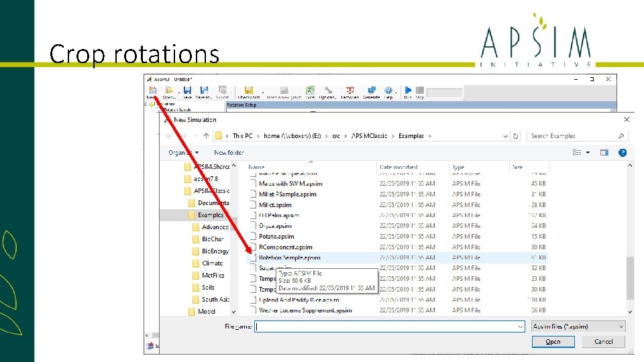
Task: Click the Insert a new graph icon
Action: [x=284, y=90]
